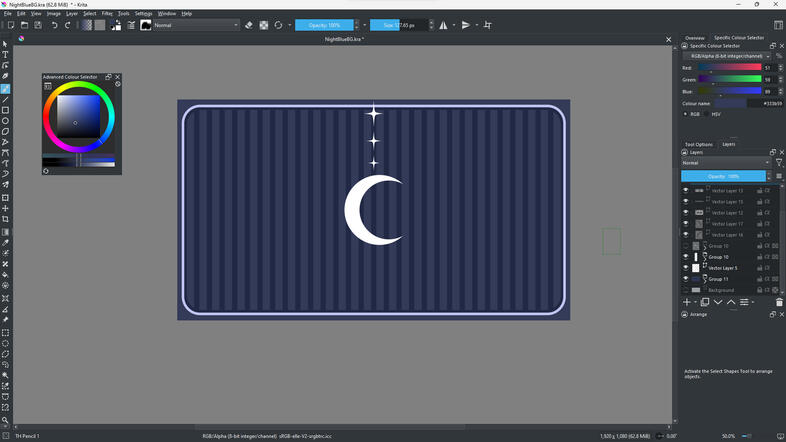Open the Filter menu

[x=107, y=14]
